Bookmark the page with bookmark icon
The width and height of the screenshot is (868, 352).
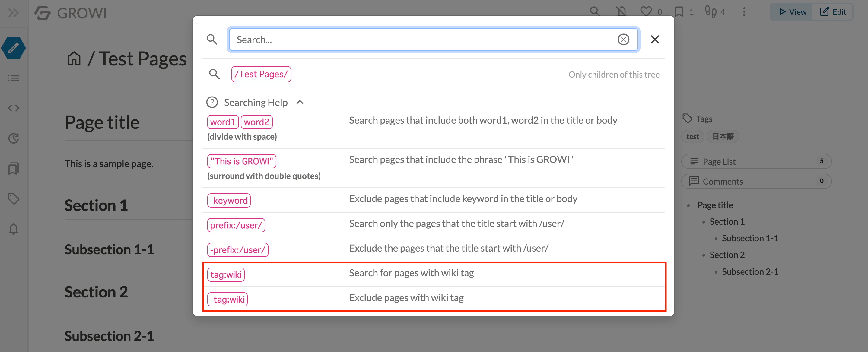(679, 12)
